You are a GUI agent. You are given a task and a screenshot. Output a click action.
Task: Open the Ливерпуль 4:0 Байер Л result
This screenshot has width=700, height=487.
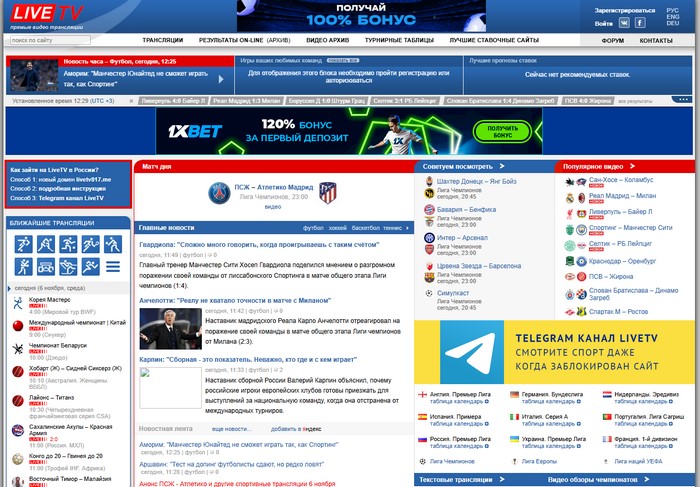point(173,101)
